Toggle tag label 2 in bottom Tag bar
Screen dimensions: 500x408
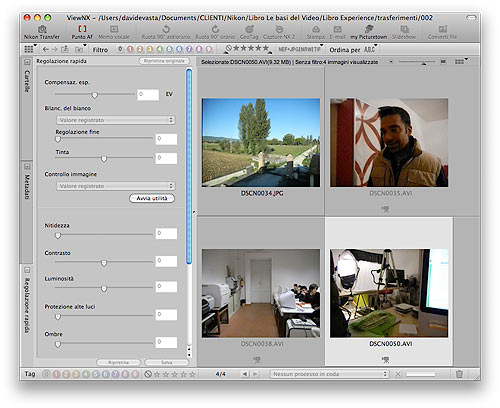tap(66, 374)
